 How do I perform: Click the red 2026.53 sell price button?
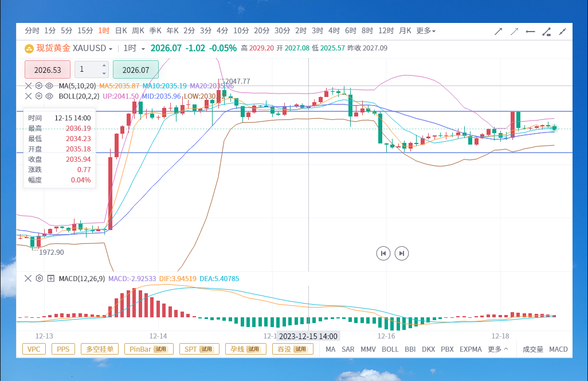point(48,70)
